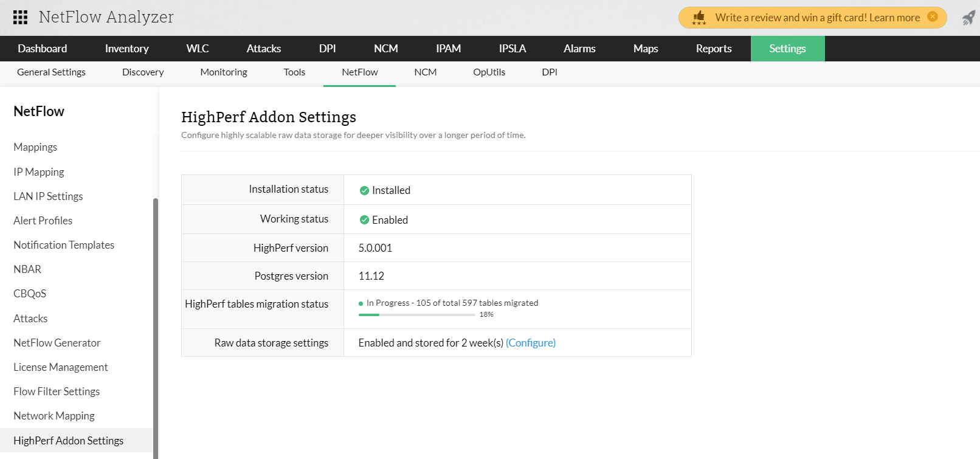This screenshot has width=980, height=459.
Task: Click the green Installed check icon
Action: pyautogui.click(x=364, y=190)
